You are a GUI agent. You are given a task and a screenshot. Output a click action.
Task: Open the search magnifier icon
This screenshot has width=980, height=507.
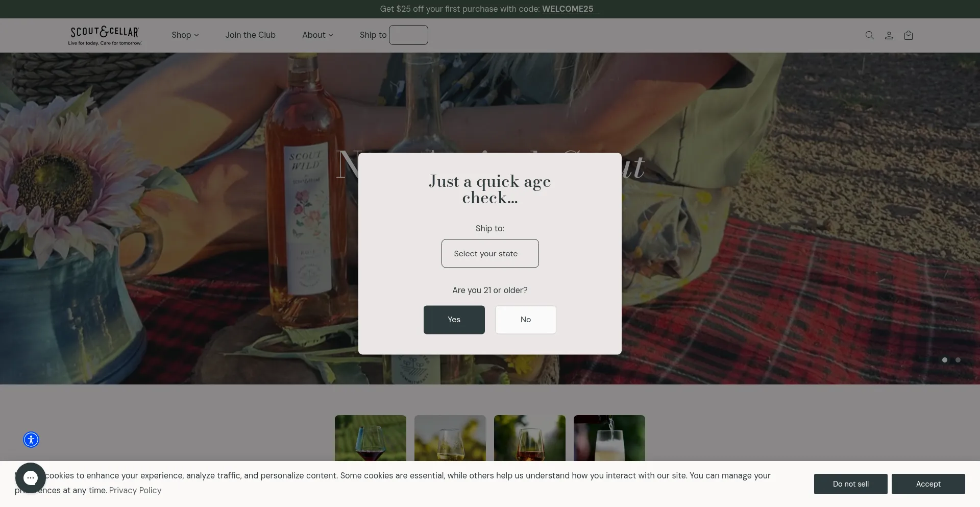(869, 35)
